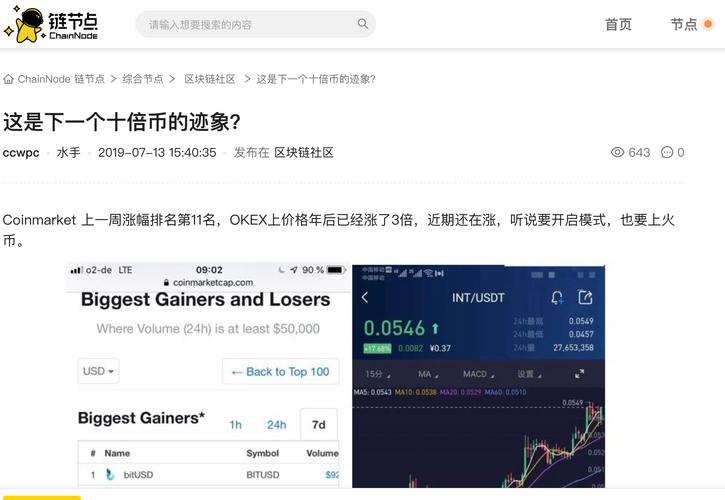Click into the search input field
Image resolution: width=725 pixels, height=500 pixels.
(x=252, y=25)
